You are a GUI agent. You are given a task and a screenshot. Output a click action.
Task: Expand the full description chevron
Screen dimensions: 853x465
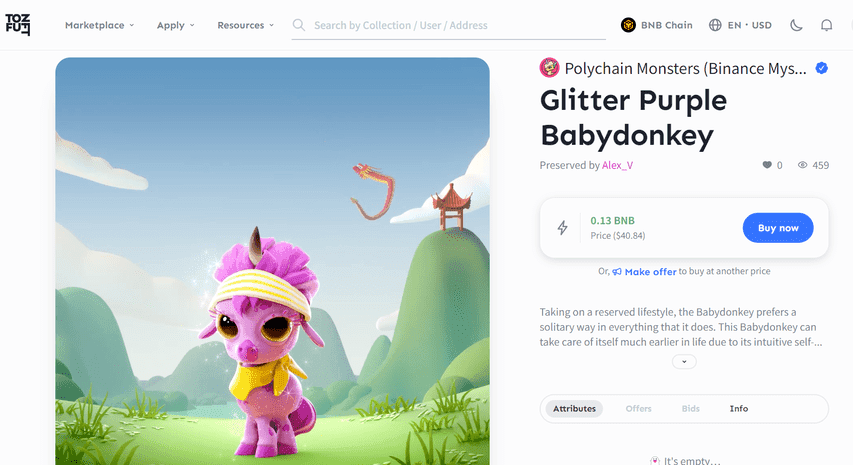(684, 362)
